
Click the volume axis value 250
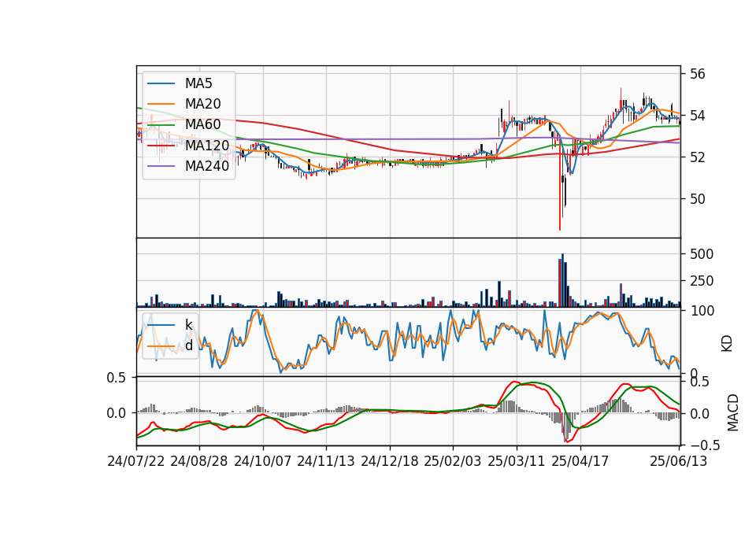(x=702, y=280)
